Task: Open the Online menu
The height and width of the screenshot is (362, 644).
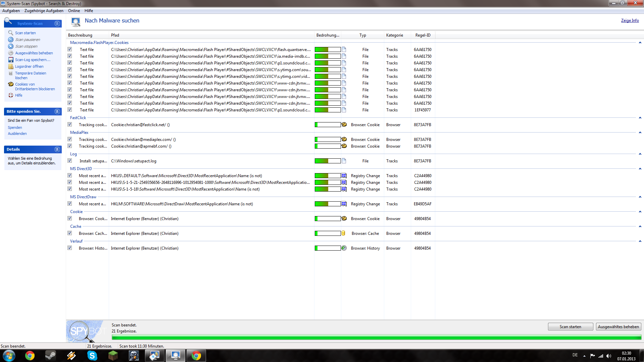Action: (x=74, y=11)
